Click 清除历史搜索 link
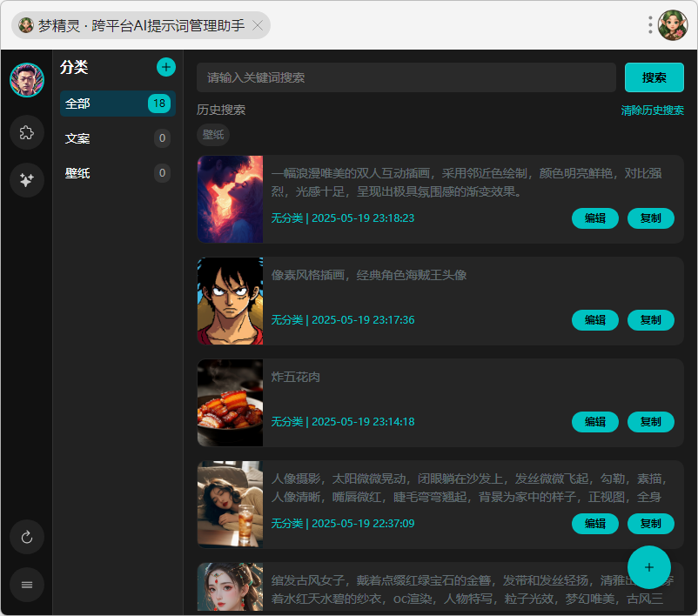The image size is (698, 616). [652, 110]
